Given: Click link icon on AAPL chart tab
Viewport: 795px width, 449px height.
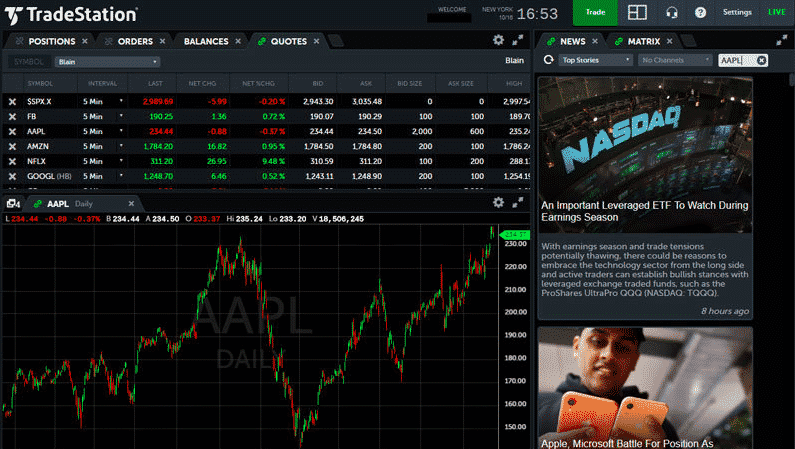Looking at the screenshot, I should click(x=38, y=204).
